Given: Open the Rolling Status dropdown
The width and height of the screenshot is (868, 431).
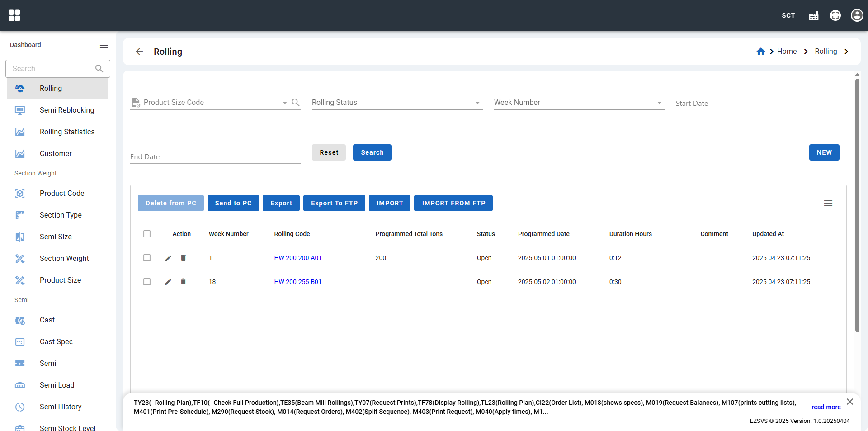Looking at the screenshot, I should click(x=477, y=103).
